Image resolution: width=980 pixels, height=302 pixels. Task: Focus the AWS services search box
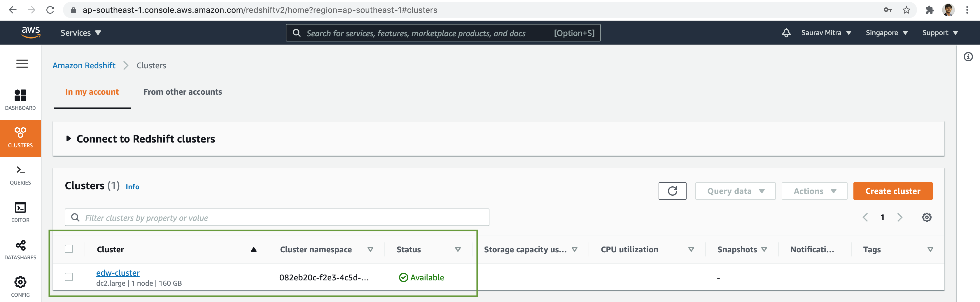coord(443,33)
